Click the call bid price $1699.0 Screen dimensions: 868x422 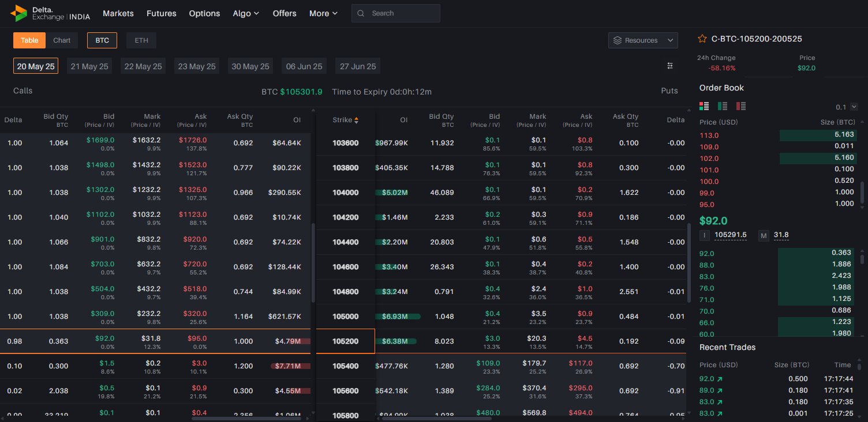point(100,140)
